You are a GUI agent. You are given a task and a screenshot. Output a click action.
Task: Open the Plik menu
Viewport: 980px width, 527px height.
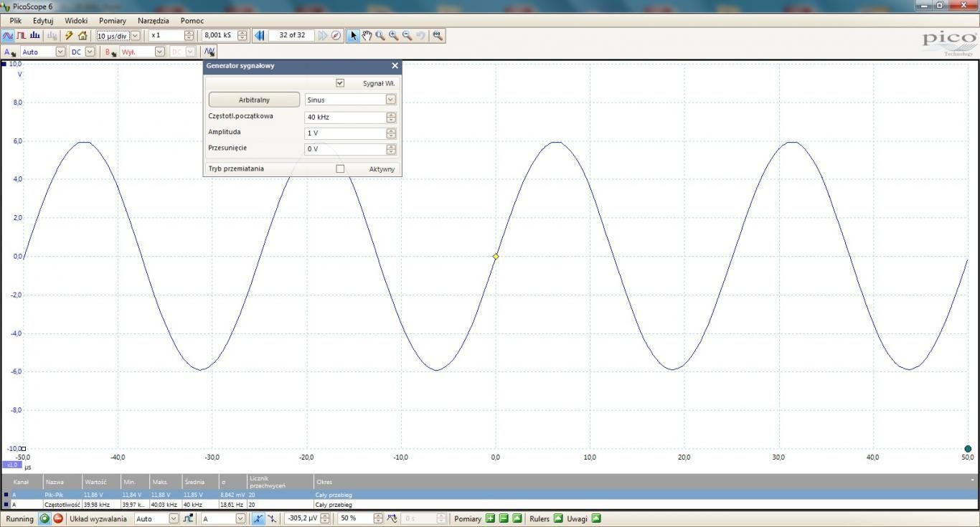pos(16,21)
